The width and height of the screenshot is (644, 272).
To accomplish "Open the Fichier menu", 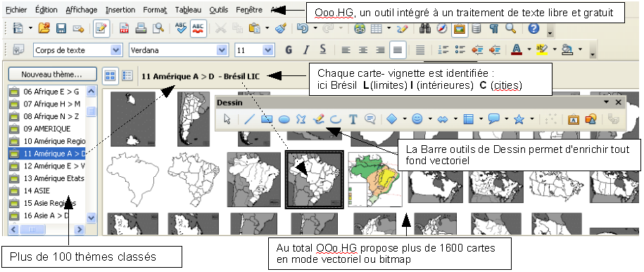I will point(15,10).
